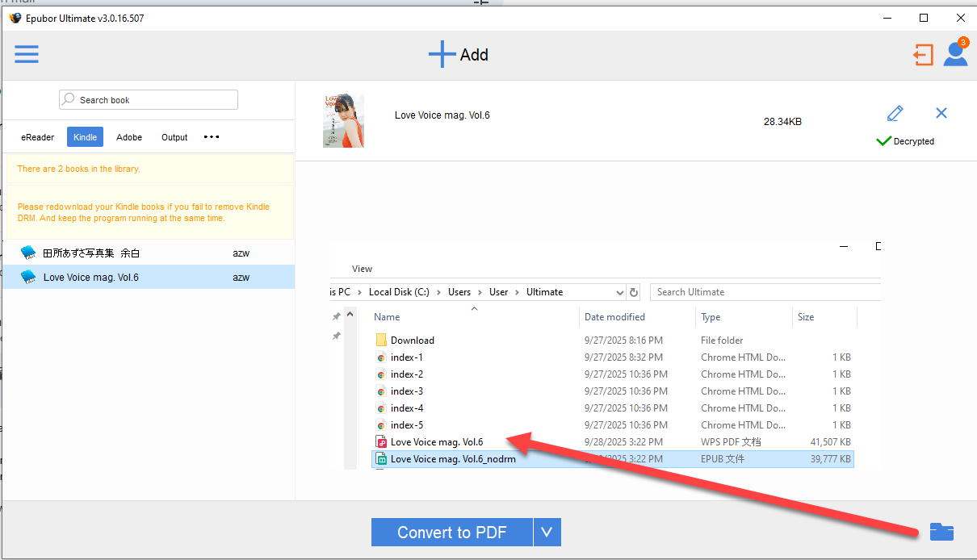Expand the address bar history dropdown
The height and width of the screenshot is (560, 977).
[x=619, y=292]
